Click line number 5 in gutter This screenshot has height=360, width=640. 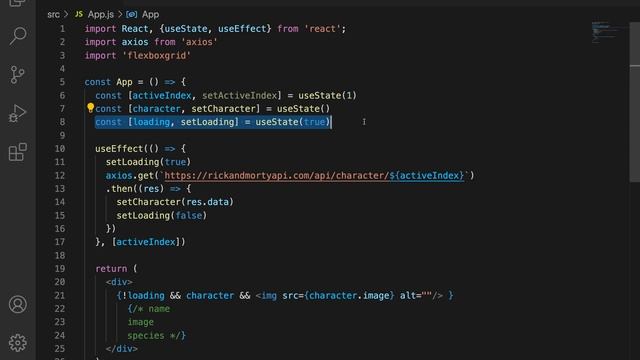point(62,82)
